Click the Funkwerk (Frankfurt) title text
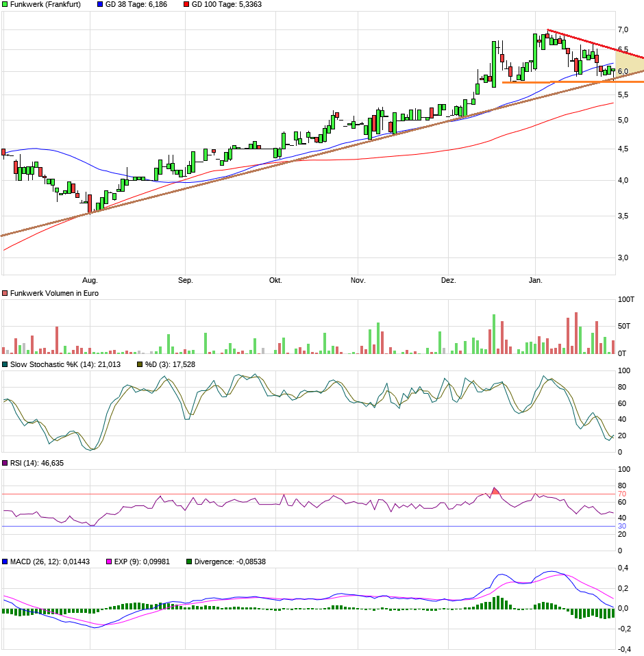Image resolution: width=644 pixels, height=656 pixels. click(x=45, y=4)
